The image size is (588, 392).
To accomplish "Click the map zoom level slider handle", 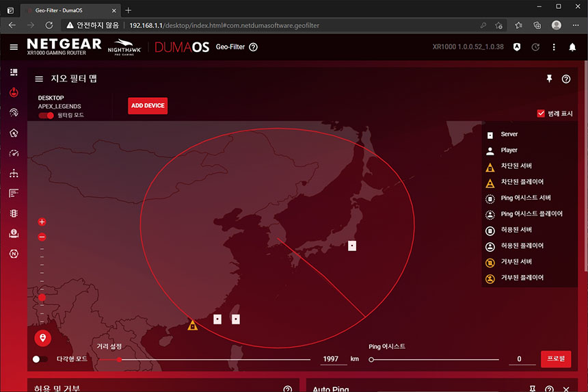I will (x=42, y=298).
